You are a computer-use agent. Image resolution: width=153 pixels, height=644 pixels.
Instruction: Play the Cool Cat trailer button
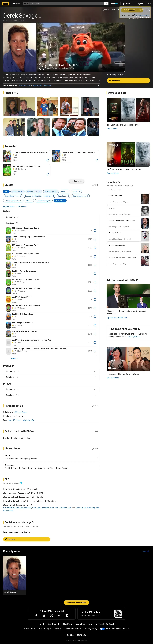pyautogui.click(x=42, y=66)
